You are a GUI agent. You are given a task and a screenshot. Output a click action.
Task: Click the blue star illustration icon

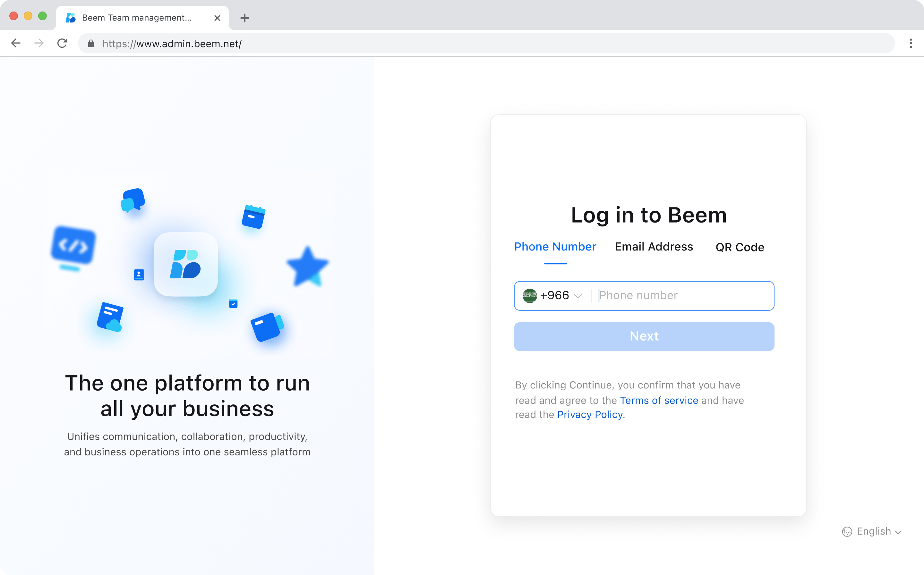307,266
